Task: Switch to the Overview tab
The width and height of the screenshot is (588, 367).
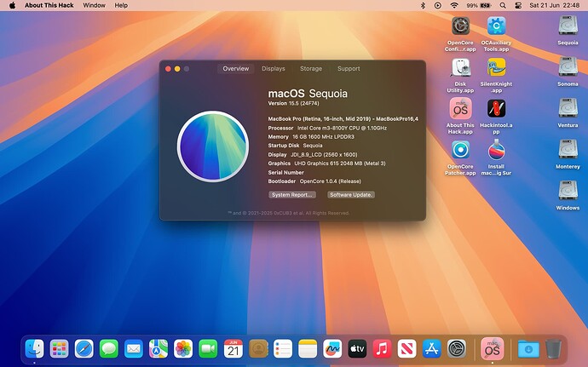Action: coord(235,69)
